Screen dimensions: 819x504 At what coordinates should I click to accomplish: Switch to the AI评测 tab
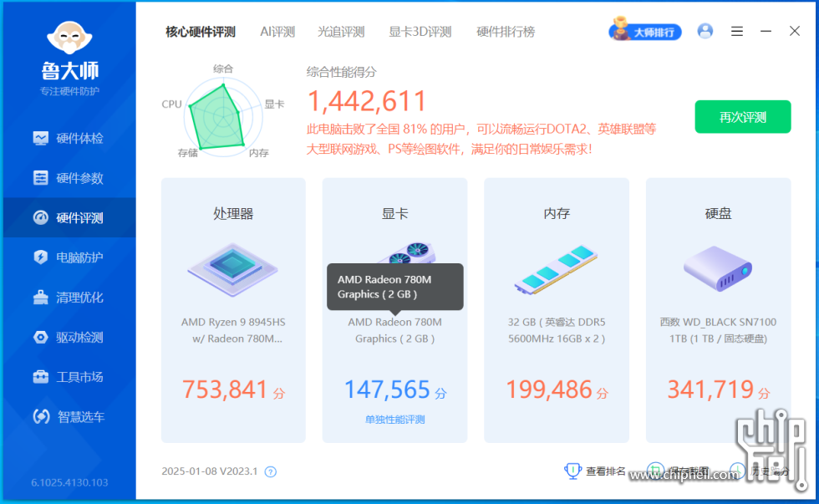[x=277, y=32]
